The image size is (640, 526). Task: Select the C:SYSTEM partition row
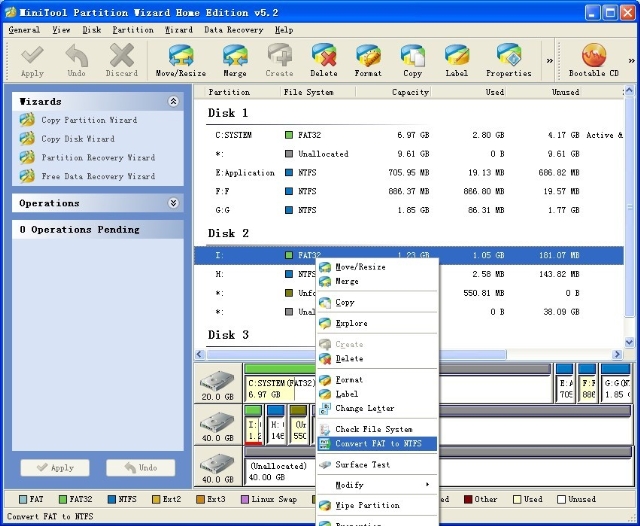(x=409, y=135)
